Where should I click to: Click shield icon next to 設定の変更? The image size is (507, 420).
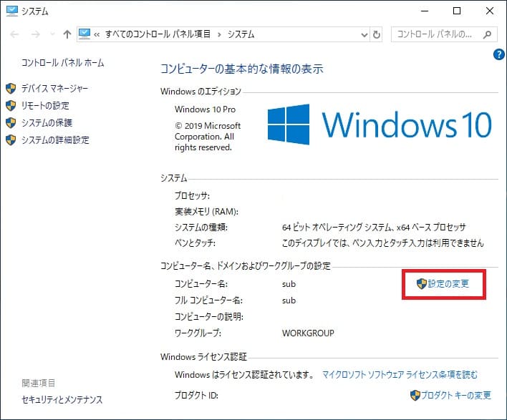click(x=422, y=284)
